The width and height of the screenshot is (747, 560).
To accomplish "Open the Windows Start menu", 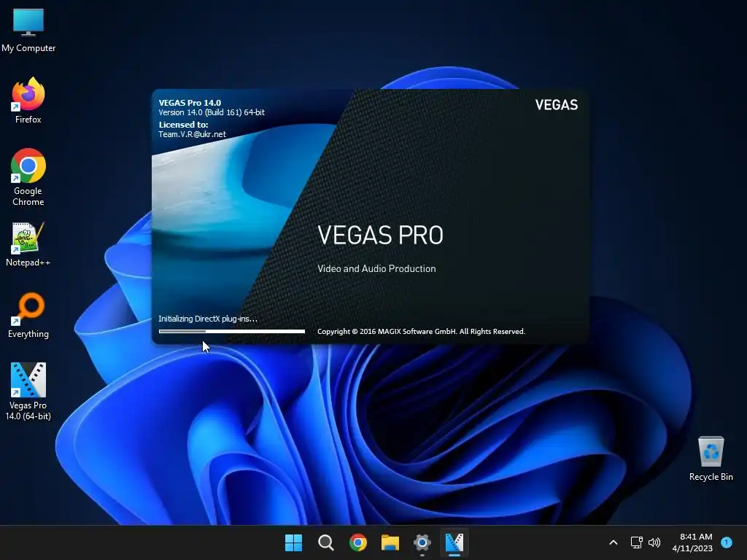I will pyautogui.click(x=293, y=542).
